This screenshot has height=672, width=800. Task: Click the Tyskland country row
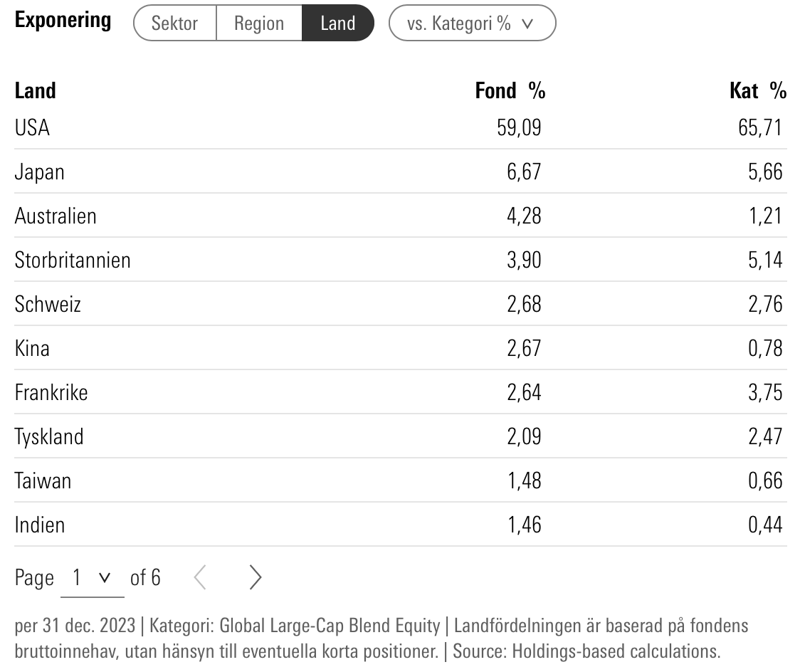point(49,437)
